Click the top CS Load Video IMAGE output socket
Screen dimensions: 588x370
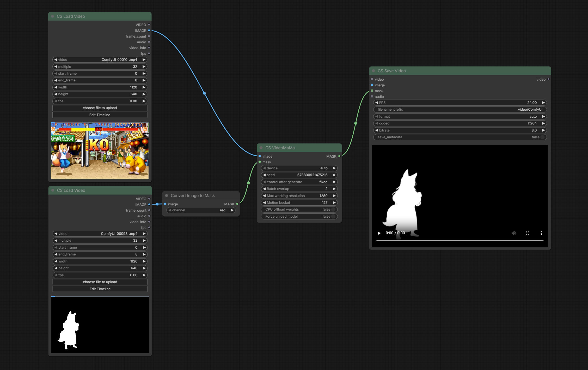click(149, 31)
